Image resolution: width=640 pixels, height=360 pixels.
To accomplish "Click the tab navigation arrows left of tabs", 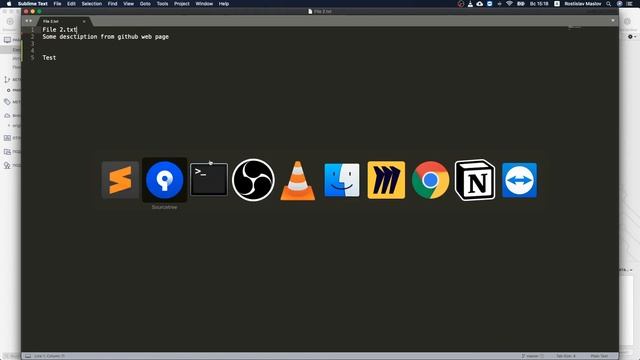I will (x=28, y=21).
